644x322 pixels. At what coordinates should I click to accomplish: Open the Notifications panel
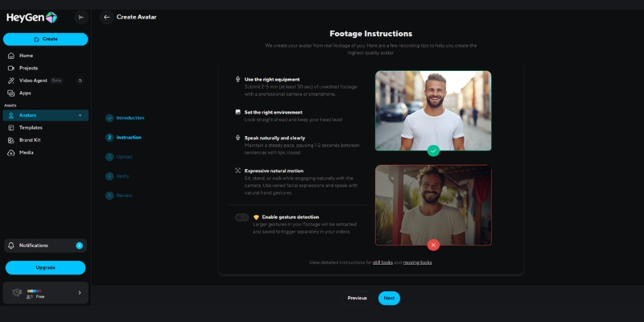coord(46,246)
